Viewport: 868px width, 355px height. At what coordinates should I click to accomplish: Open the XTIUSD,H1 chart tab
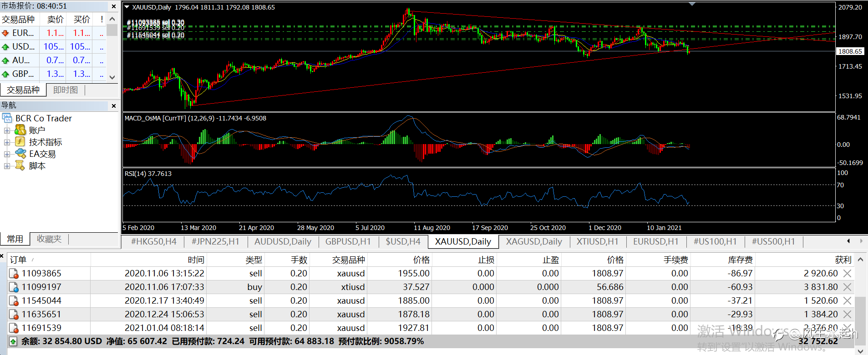pyautogui.click(x=598, y=241)
